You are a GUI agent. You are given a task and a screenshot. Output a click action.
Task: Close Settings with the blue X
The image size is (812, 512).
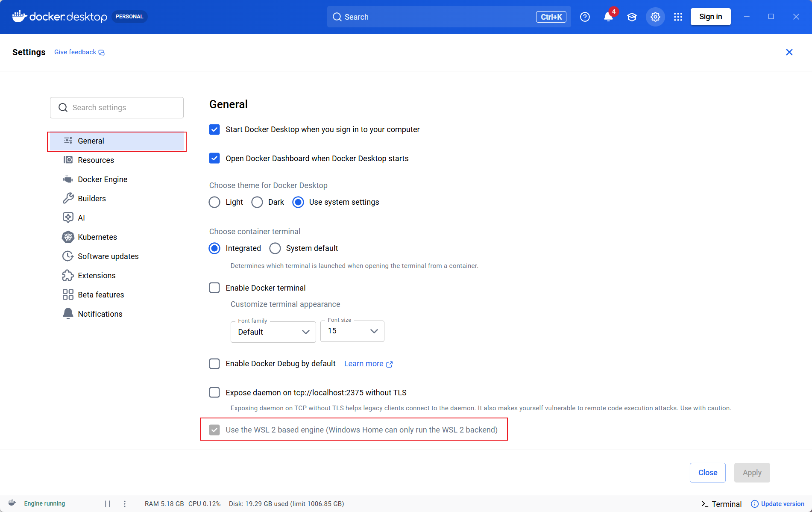click(x=789, y=52)
